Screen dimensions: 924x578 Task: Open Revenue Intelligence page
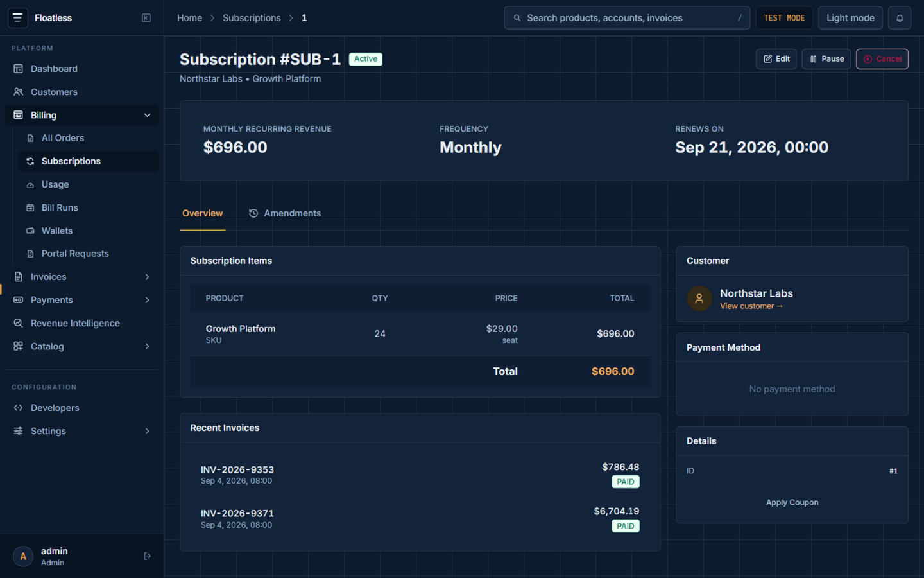82,323
